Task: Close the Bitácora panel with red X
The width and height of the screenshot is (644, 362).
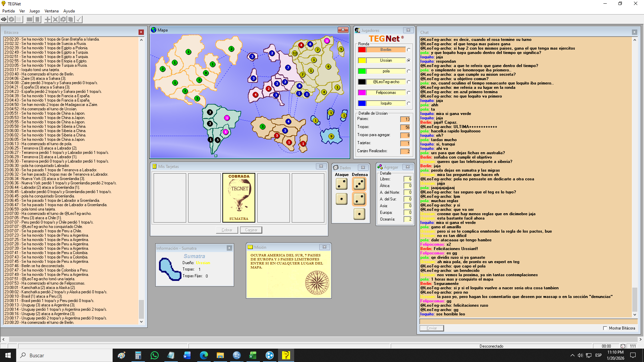Action: (x=141, y=32)
